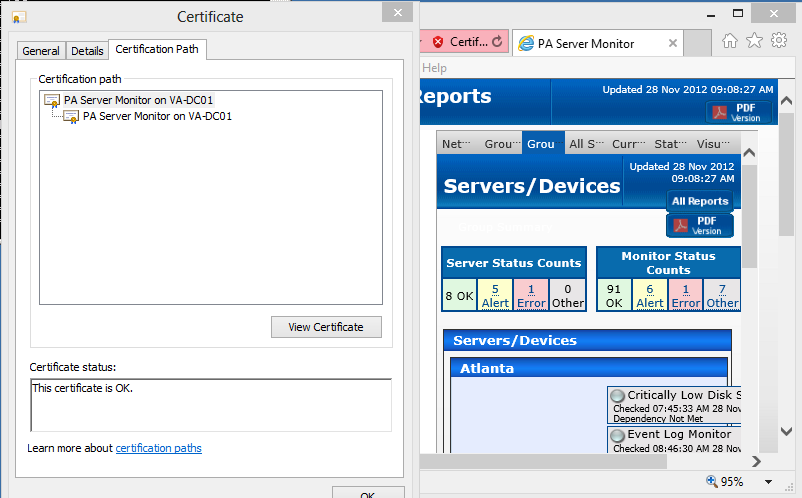Switch to the General tab
802x498 pixels.
[x=41, y=51]
